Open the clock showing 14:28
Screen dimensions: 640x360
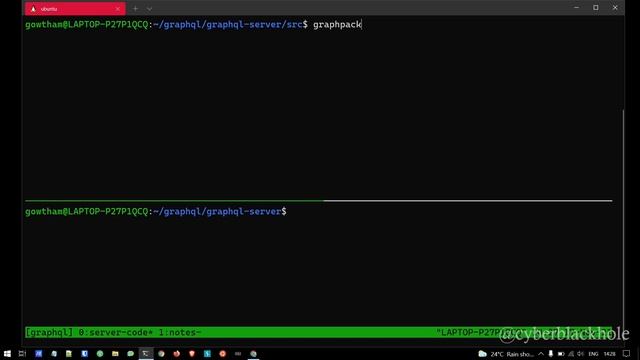click(609, 354)
